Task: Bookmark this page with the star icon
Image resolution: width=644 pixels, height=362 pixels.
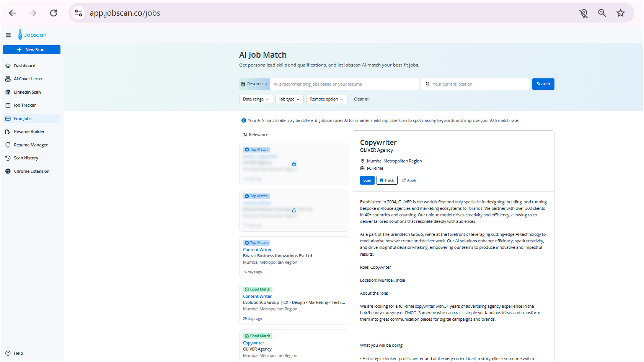Action: click(621, 13)
